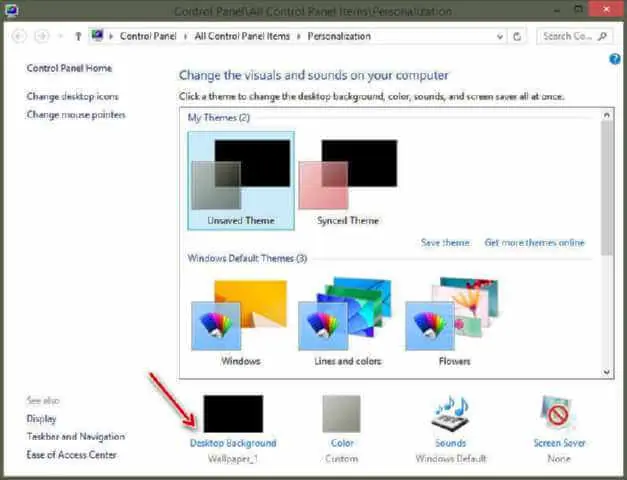
Task: Open the Desktop Background black preview
Action: [x=233, y=414]
